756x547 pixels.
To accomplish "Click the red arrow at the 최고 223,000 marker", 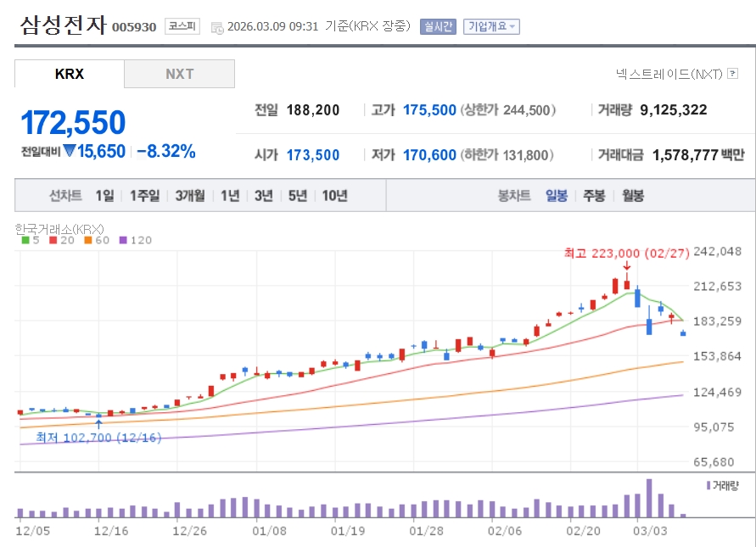I will (626, 267).
